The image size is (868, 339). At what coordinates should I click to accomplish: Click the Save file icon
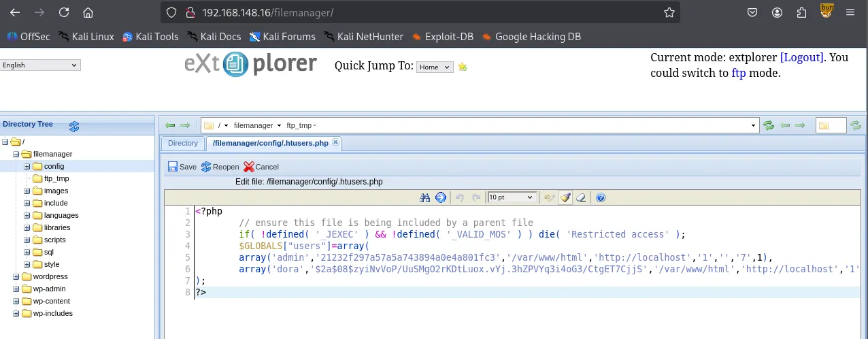point(173,167)
